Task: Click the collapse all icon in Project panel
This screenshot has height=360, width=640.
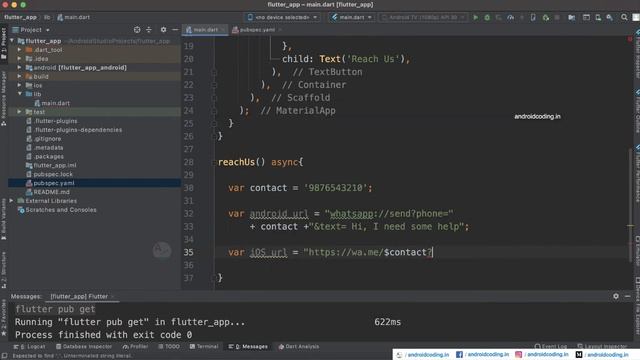Action: click(149, 30)
